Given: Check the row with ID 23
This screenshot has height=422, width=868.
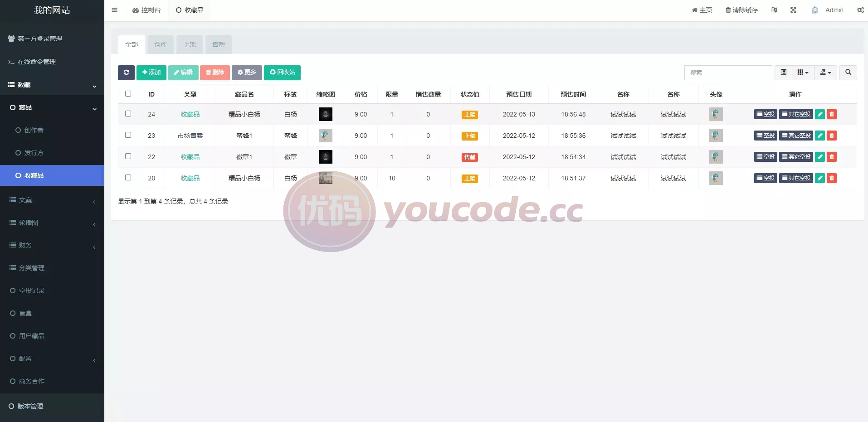Looking at the screenshot, I should point(128,135).
